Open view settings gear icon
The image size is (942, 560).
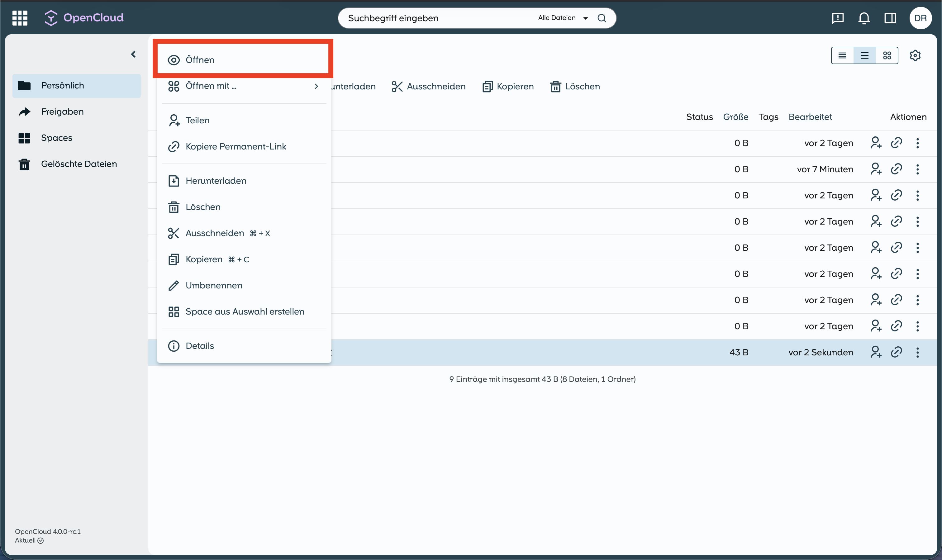[x=915, y=55]
